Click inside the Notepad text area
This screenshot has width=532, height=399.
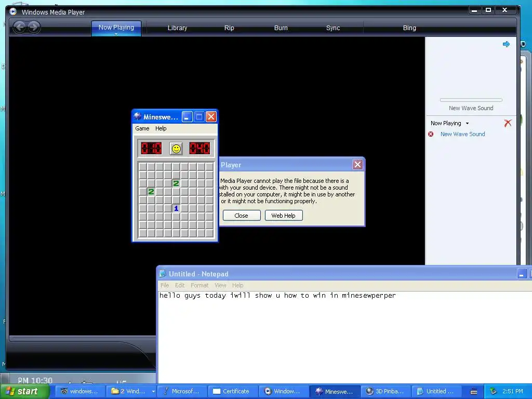pyautogui.click(x=345, y=337)
